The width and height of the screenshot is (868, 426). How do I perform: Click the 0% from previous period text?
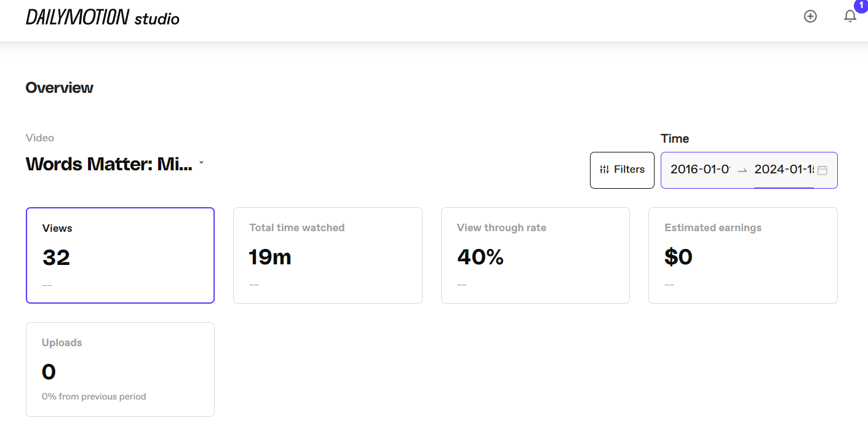94,396
